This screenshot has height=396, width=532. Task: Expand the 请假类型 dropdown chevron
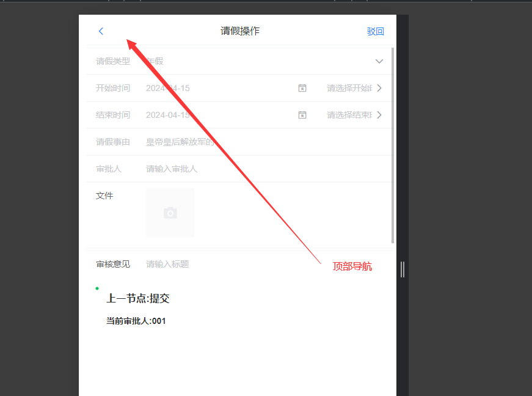(379, 62)
